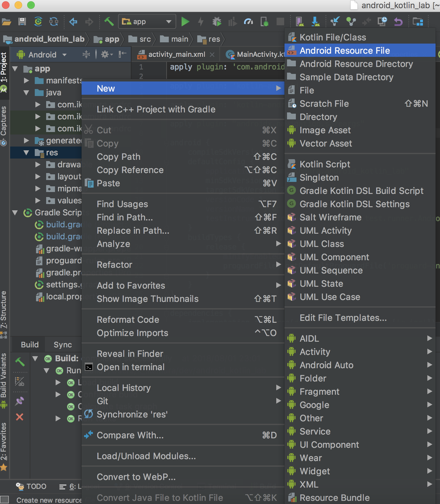
Task: Collapse the res folder
Action: click(26, 153)
